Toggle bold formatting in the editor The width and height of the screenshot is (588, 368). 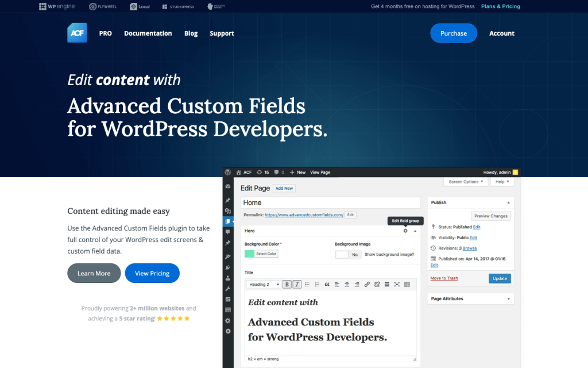coord(287,284)
